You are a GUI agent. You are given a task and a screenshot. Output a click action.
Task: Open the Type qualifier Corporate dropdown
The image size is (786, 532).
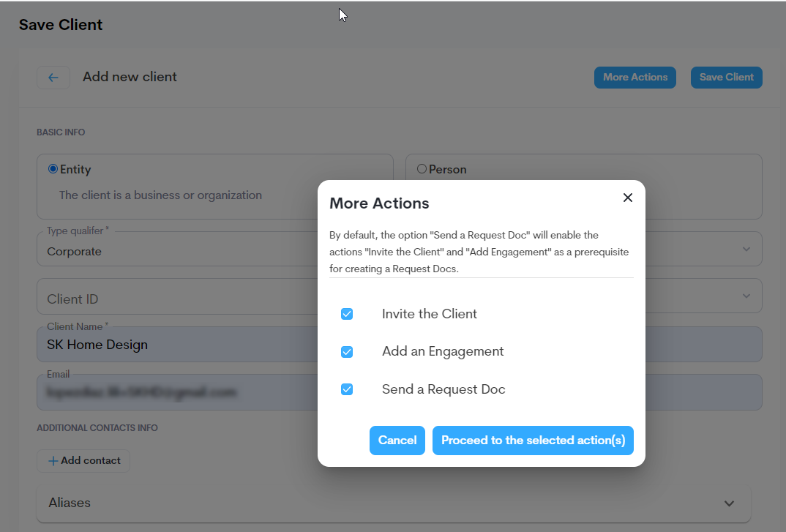176,251
